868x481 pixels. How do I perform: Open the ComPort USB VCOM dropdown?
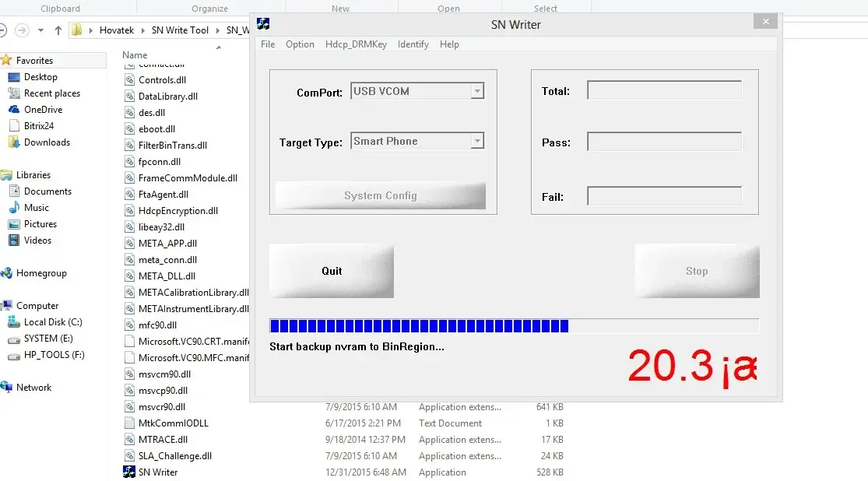(477, 90)
